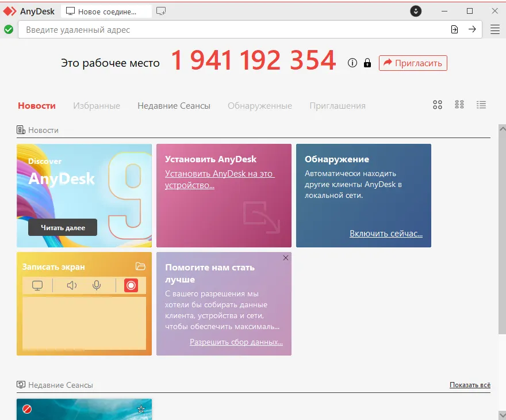
Task: Open the Недавние Сеансы tab
Action: point(174,106)
